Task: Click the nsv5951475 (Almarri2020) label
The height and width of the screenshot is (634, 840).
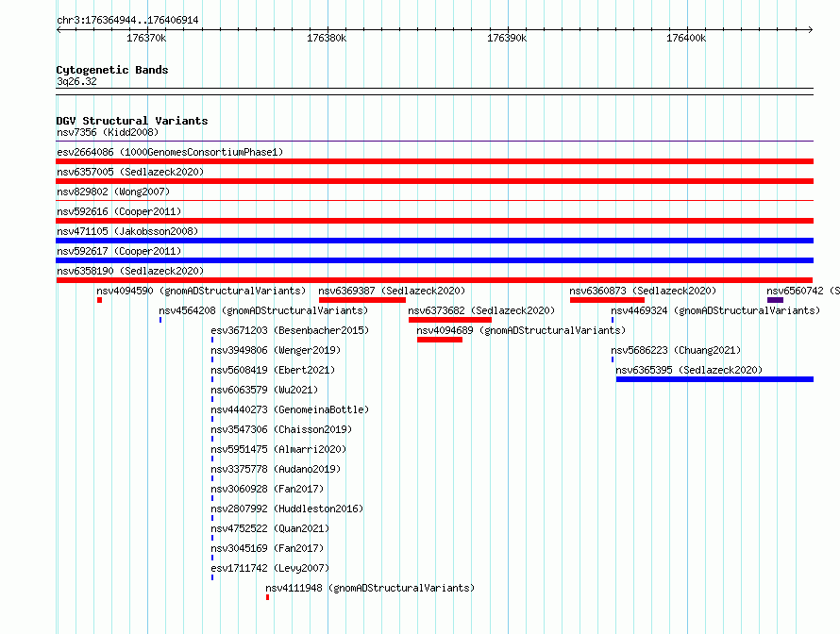Action: (x=278, y=449)
